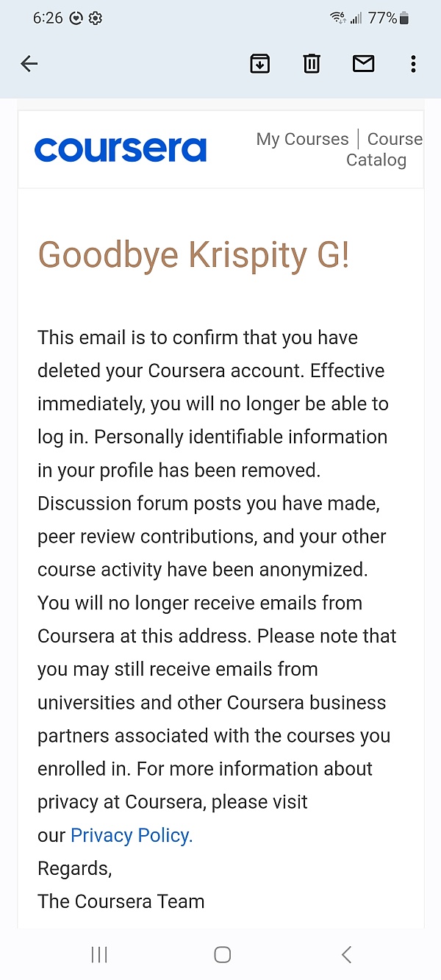441x980 pixels.
Task: Follow the Privacy Policy link
Action: (132, 835)
